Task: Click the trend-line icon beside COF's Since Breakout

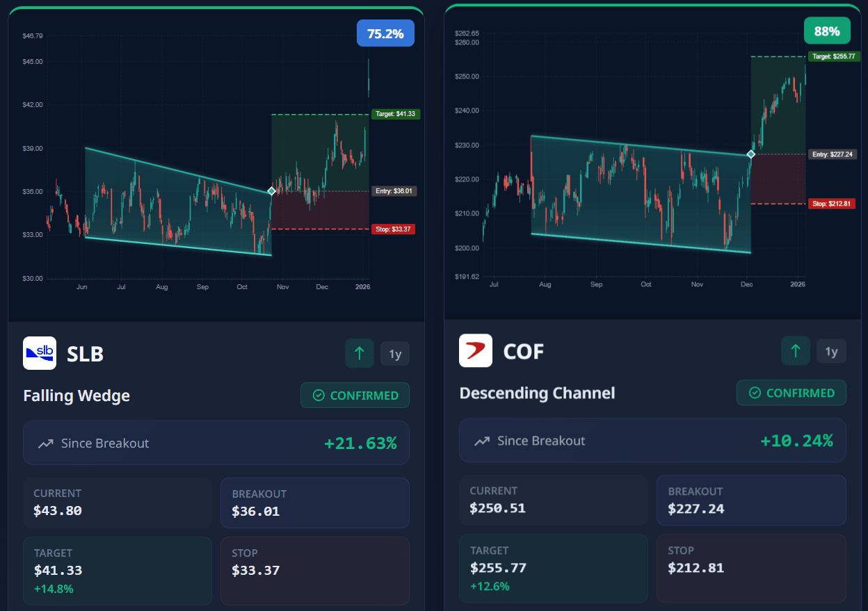Action: [x=481, y=439]
